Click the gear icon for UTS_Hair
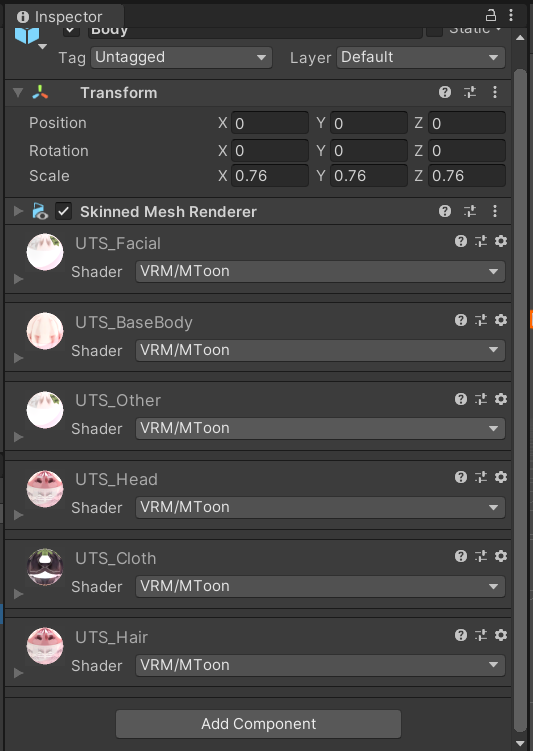The image size is (533, 751). tap(501, 635)
